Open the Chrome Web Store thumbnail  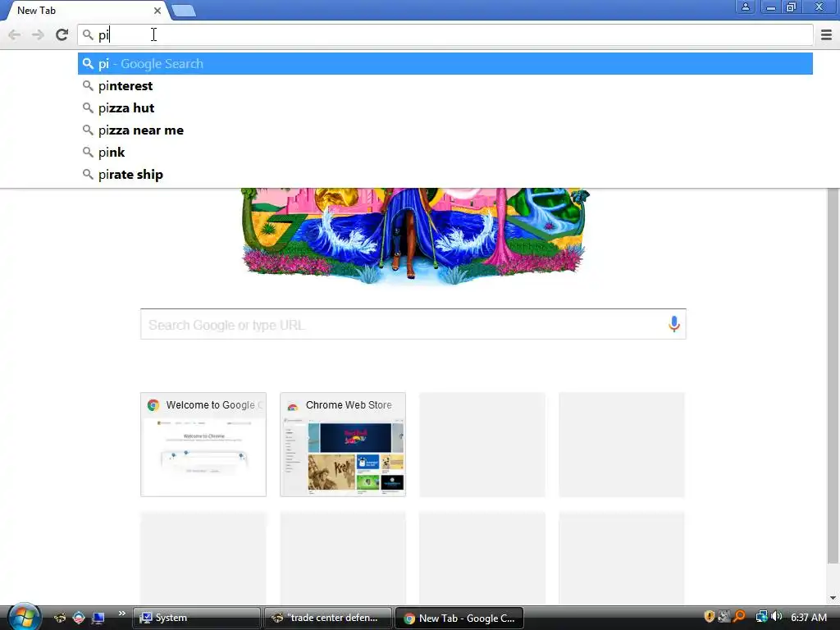point(343,445)
